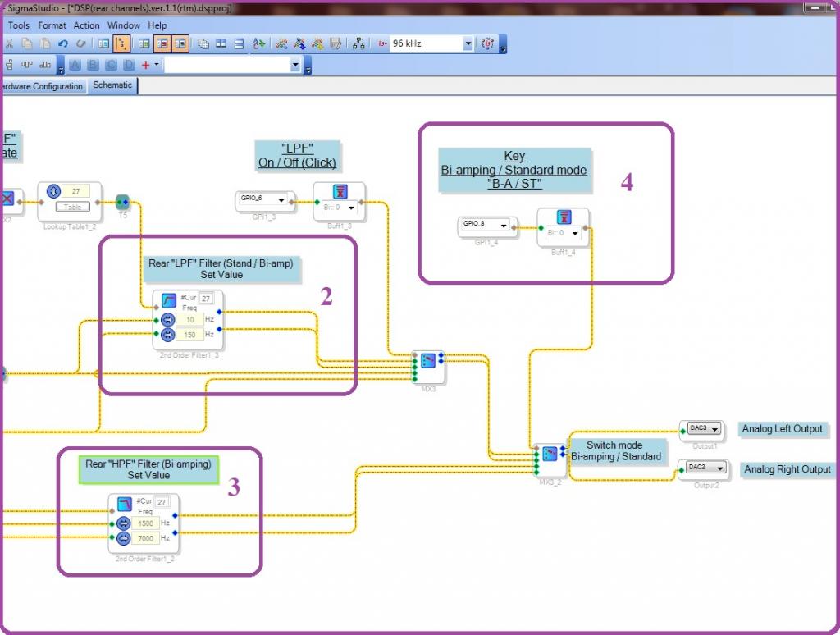
Task: Click the hierarchy tree toolbar icon
Action: click(x=358, y=43)
